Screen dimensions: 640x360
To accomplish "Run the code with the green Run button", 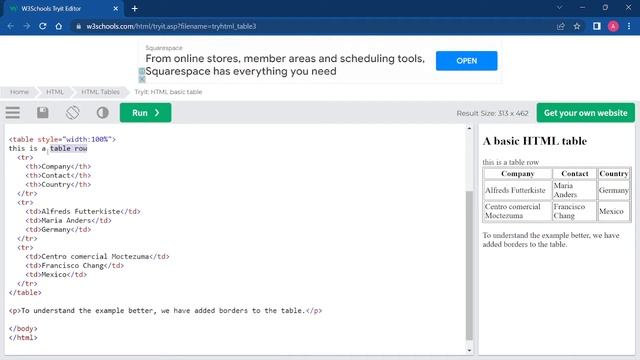I will [x=145, y=113].
